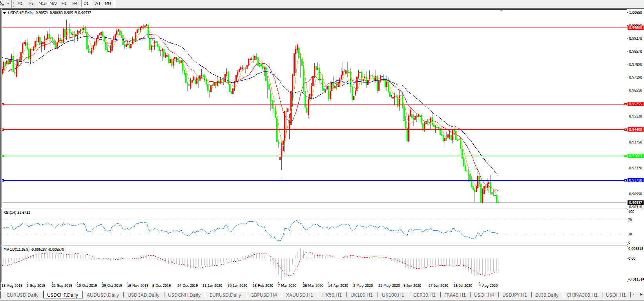Choose the MN monthly timeframe
This screenshot has height=301, width=644.
tap(108, 4)
